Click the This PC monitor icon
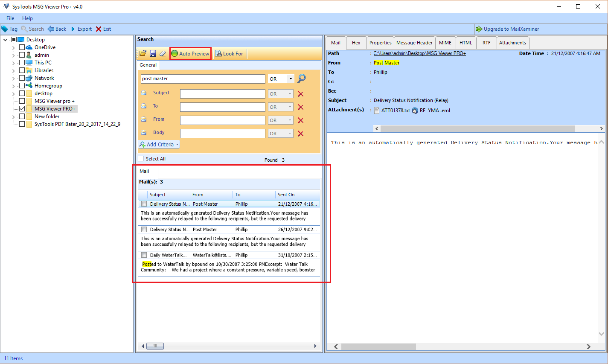The height and width of the screenshot is (364, 608). click(x=29, y=63)
